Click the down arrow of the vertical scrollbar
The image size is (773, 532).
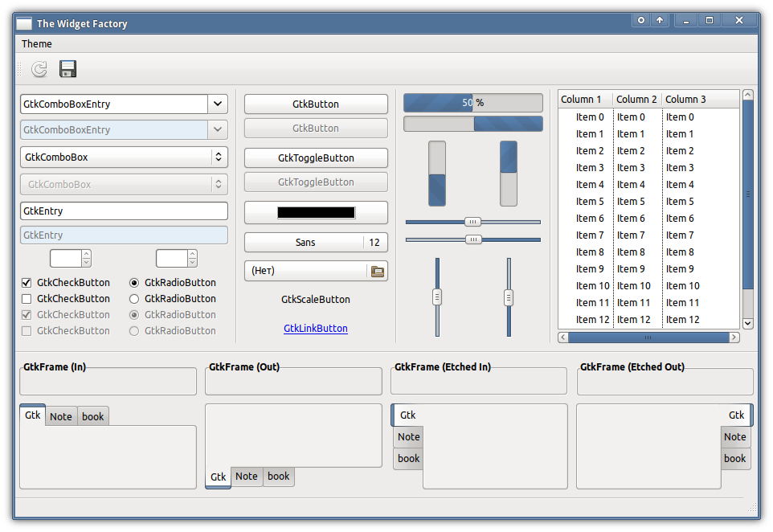tap(748, 323)
